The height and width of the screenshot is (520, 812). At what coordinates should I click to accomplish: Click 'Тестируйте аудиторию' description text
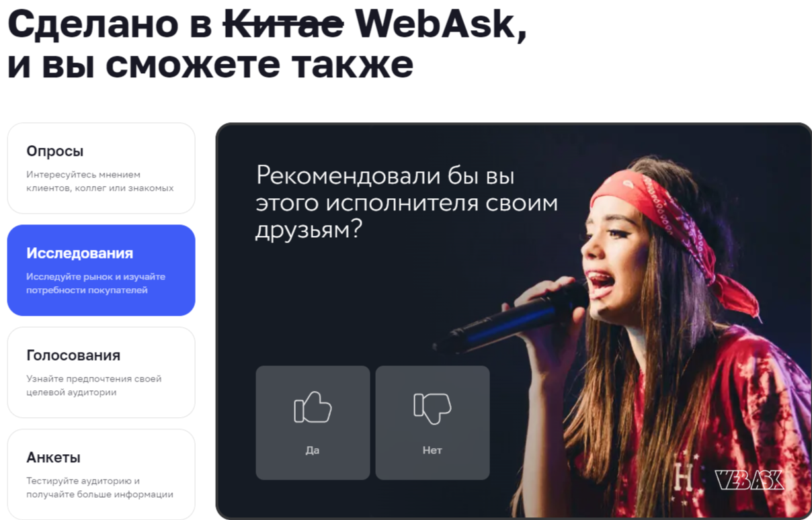[x=100, y=488]
